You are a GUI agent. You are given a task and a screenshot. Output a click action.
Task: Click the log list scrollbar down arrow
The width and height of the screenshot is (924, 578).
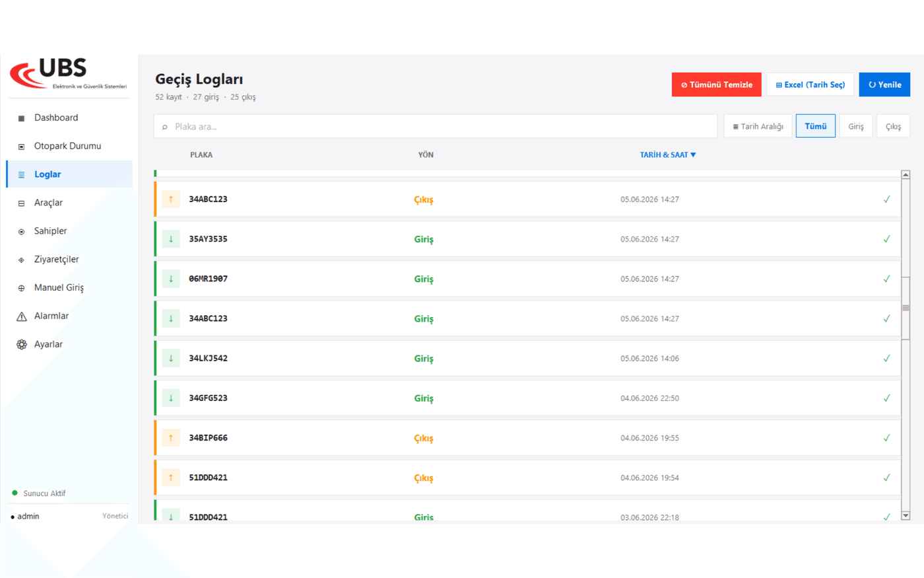point(906,516)
